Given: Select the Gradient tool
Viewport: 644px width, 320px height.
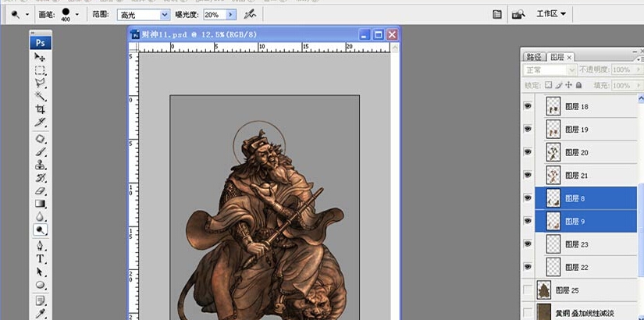Looking at the screenshot, I should click(x=40, y=204).
